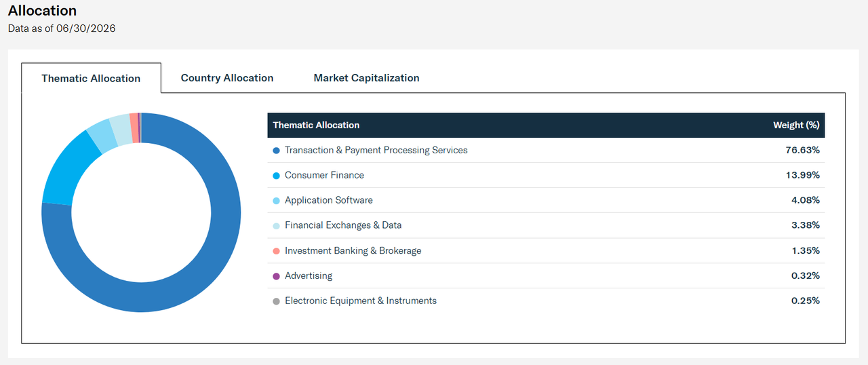Open the Country Allocation tab

227,78
